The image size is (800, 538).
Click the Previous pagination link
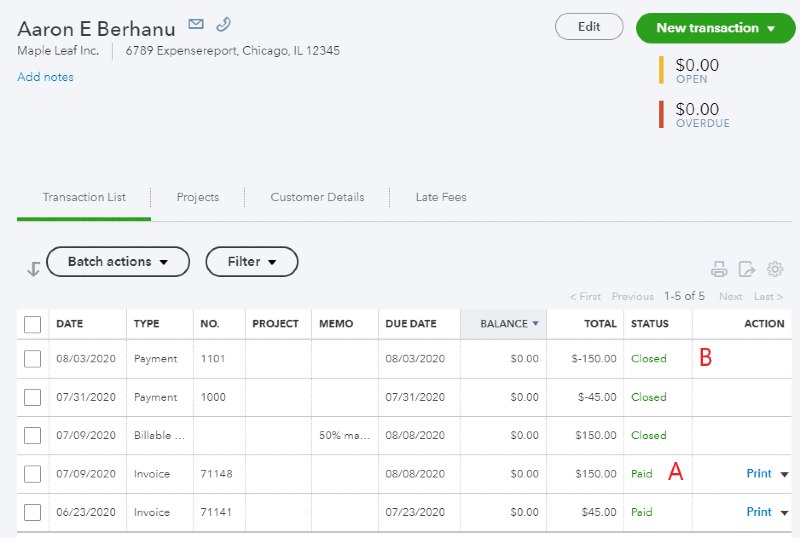point(633,297)
